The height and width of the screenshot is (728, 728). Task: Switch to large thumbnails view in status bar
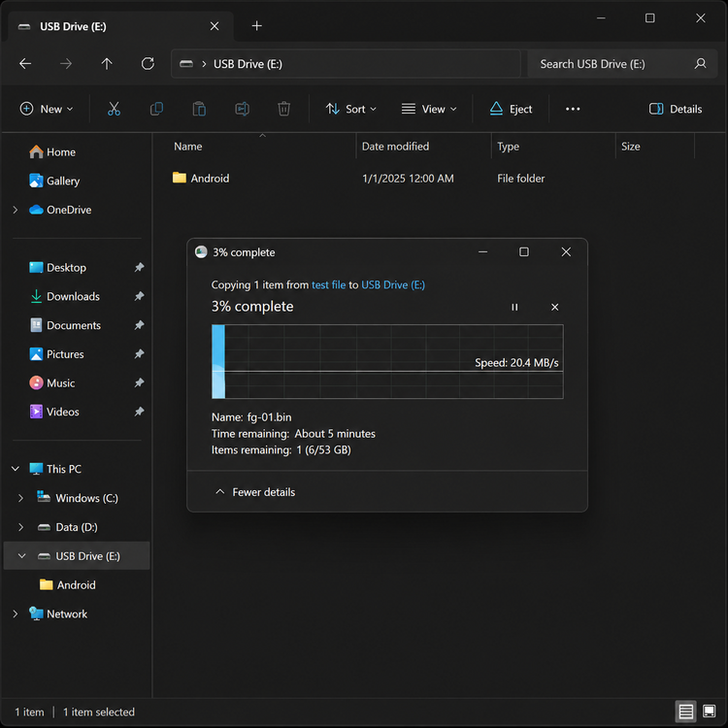coord(709,711)
